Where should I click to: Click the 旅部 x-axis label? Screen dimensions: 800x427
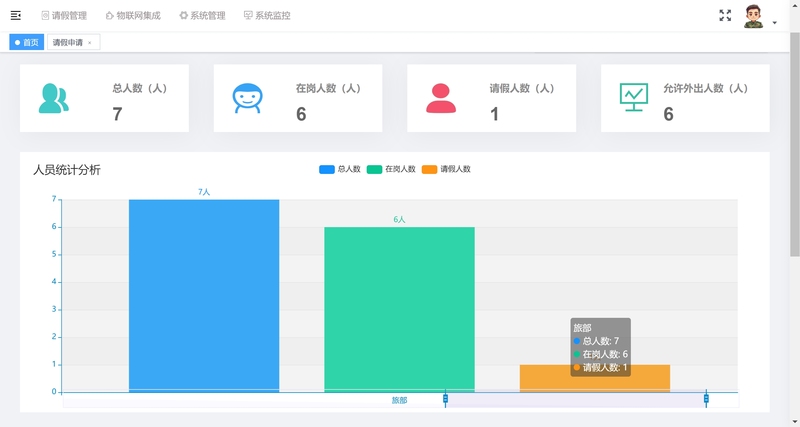click(x=399, y=400)
